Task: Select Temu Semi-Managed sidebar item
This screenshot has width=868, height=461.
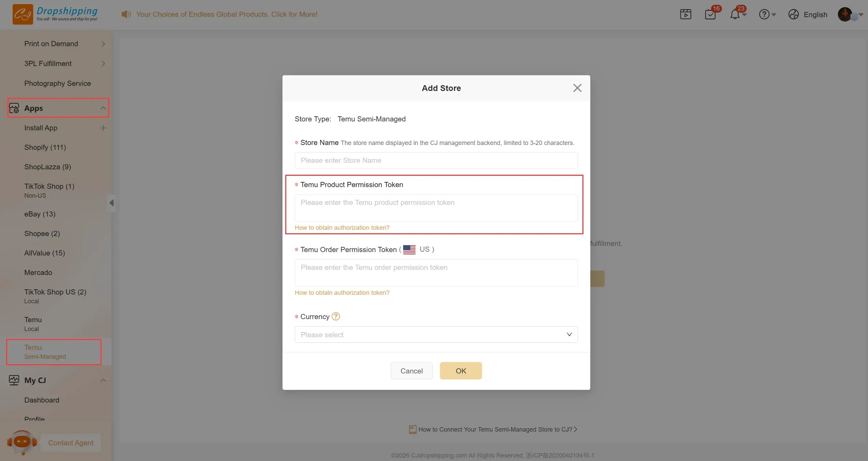Action: tap(45, 352)
